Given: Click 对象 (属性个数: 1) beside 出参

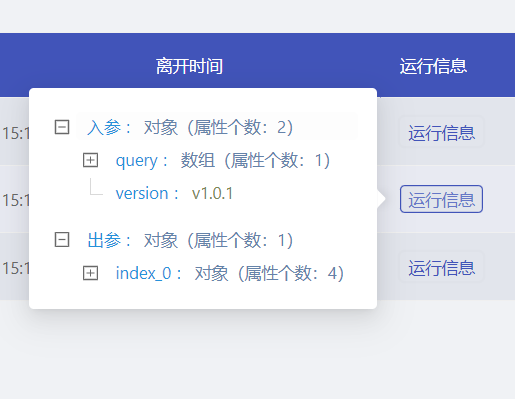Looking at the screenshot, I should coord(218,240).
